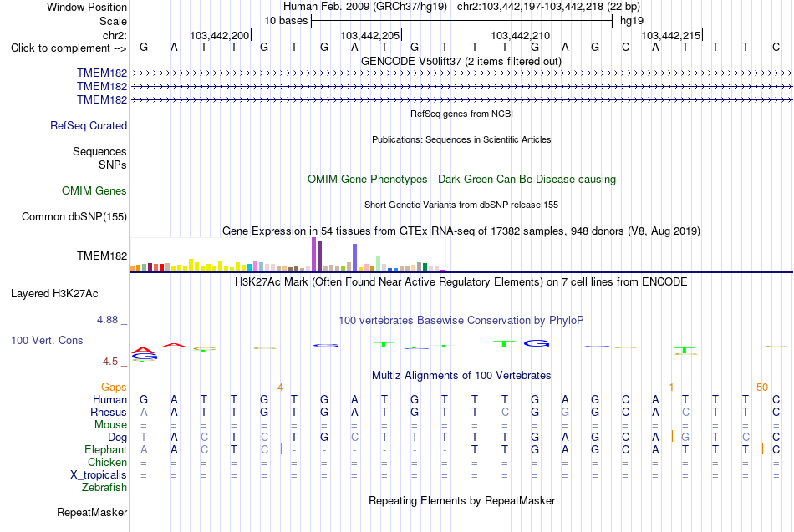
Task: Click the SNPs track label
Action: click(113, 165)
